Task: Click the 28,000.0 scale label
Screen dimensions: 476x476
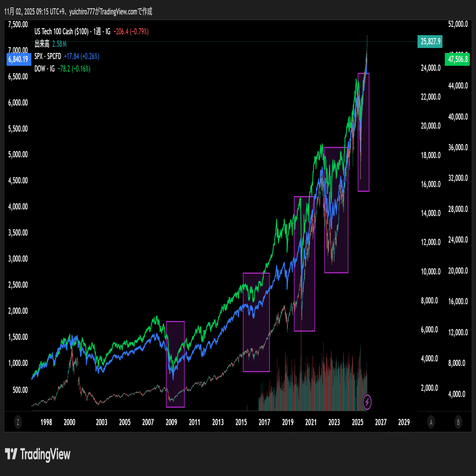Action: pos(458,209)
